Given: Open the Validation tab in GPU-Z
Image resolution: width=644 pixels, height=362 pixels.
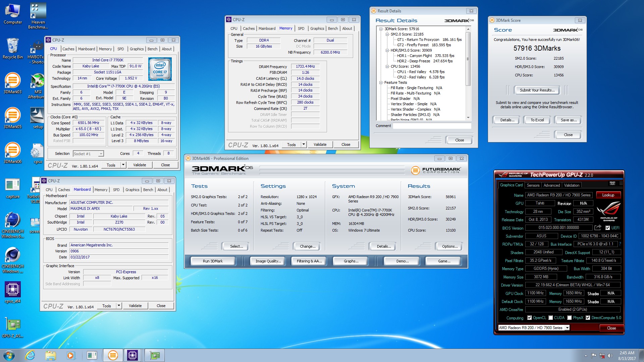Looking at the screenshot, I should coord(571,185).
